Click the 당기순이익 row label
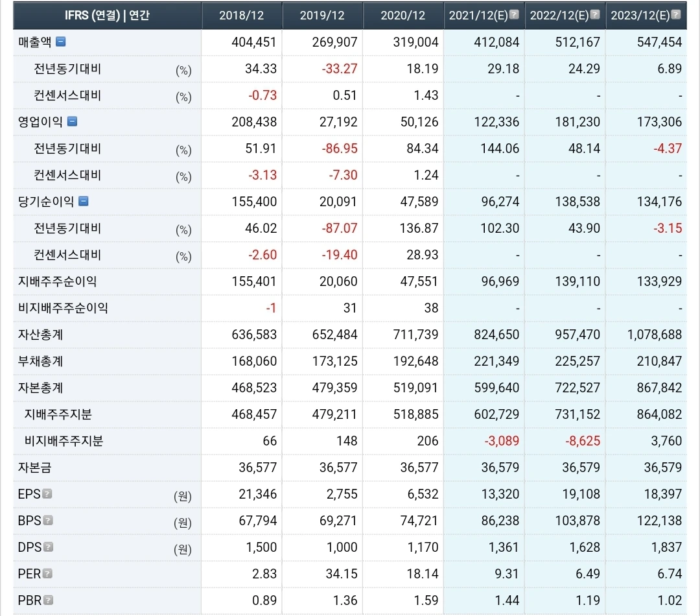Screen dimensions: 700x616 click(x=46, y=202)
